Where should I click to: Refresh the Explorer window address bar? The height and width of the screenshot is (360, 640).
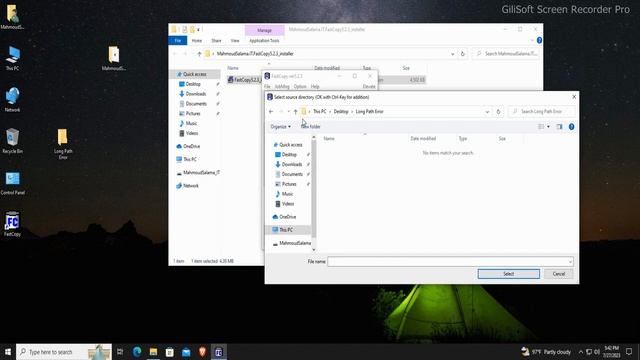point(462,54)
